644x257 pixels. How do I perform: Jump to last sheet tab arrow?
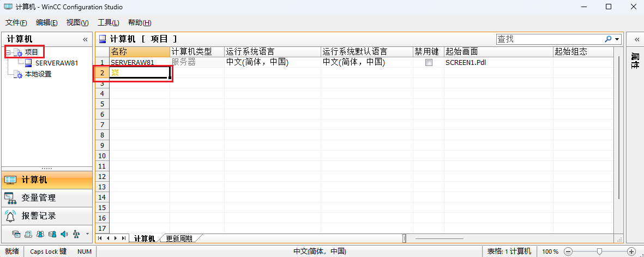pos(124,238)
